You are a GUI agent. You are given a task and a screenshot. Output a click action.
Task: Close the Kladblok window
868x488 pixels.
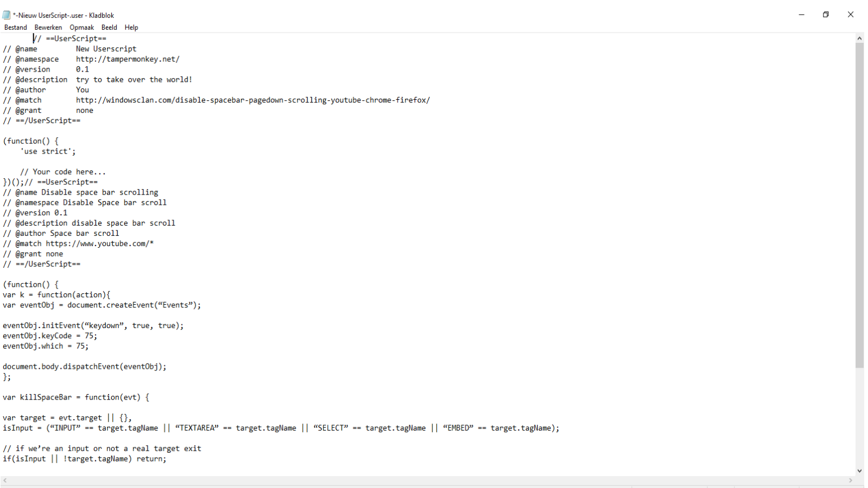coord(851,15)
